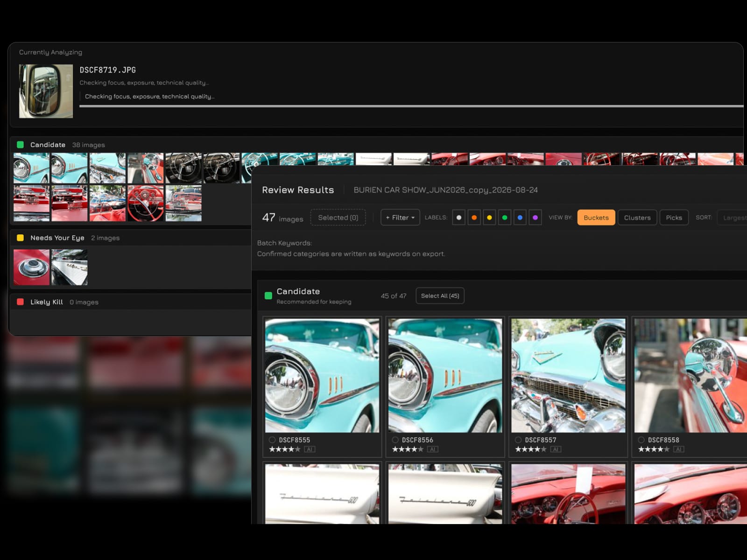Pick the white label color
This screenshot has width=747, height=560.
(x=459, y=217)
